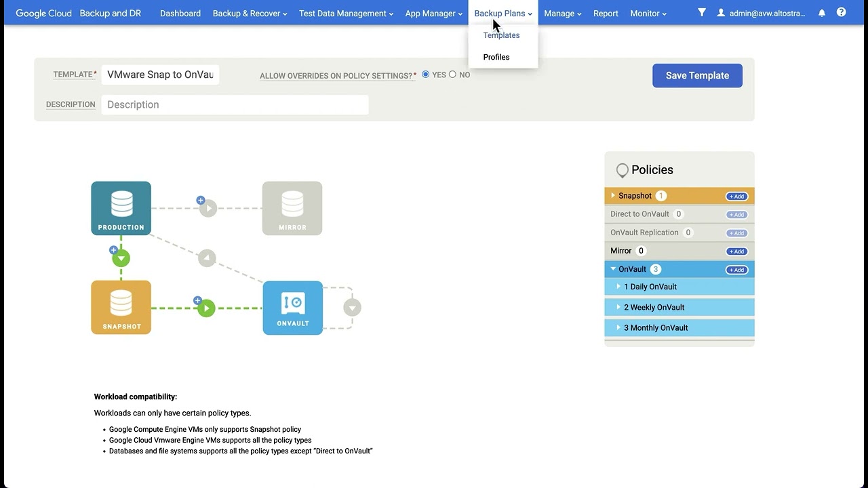Add a Direct to OnVault policy
The width and height of the screenshot is (868, 488).
click(x=736, y=215)
